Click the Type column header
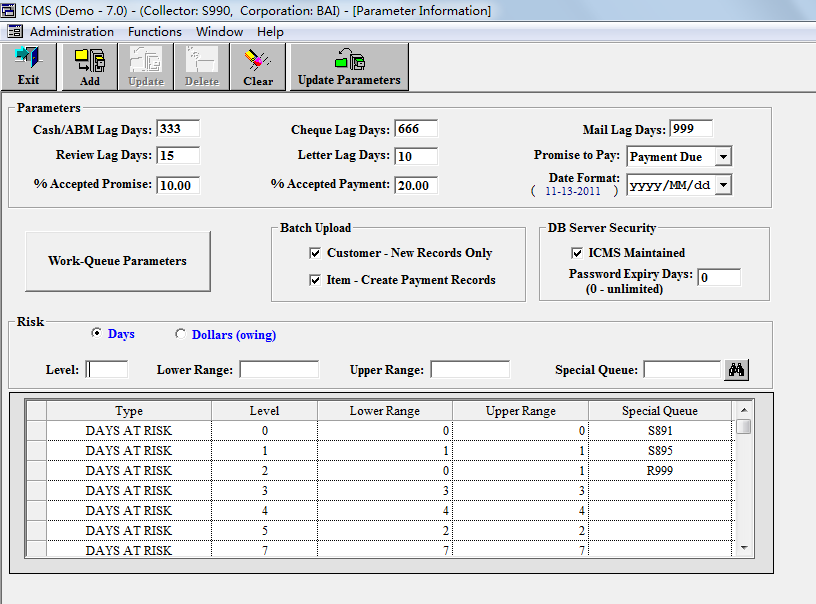The height and width of the screenshot is (604, 816). pyautogui.click(x=129, y=411)
